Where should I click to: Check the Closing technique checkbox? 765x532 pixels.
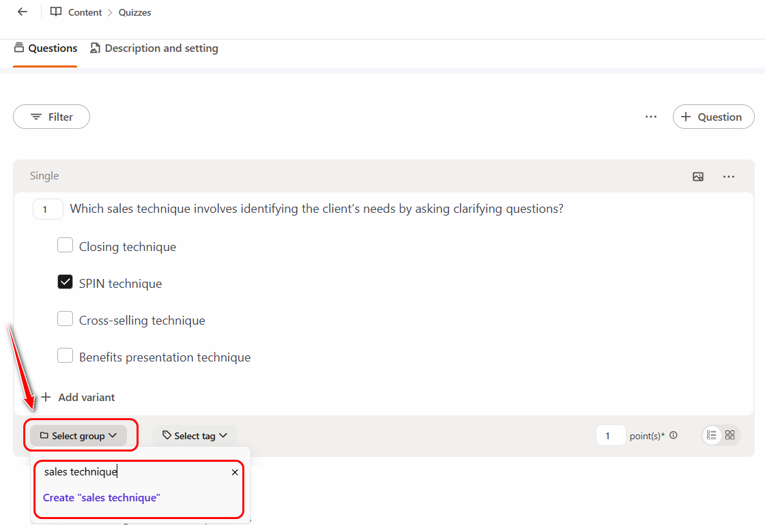coord(65,246)
